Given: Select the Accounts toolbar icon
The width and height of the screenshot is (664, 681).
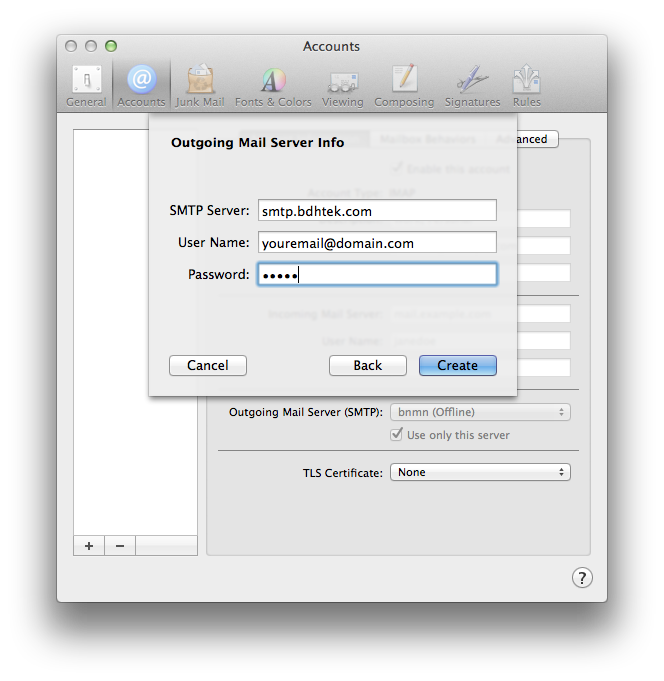Looking at the screenshot, I should click(x=142, y=86).
